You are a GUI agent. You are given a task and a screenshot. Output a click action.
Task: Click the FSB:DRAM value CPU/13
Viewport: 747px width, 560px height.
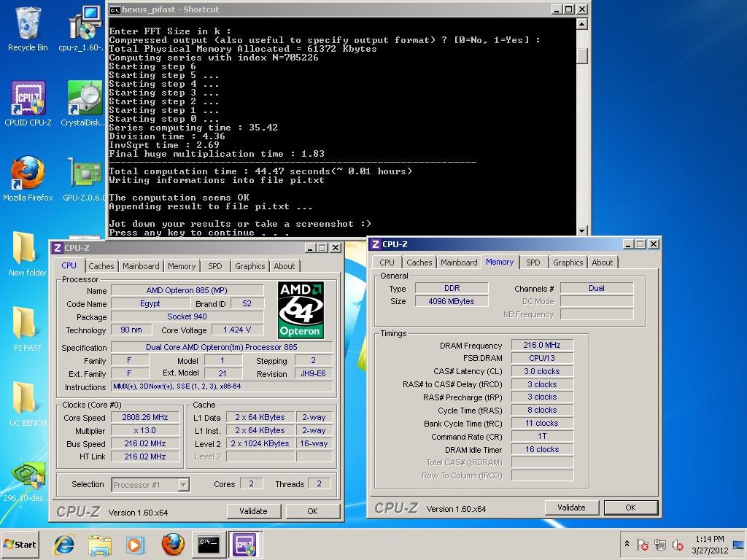click(x=542, y=358)
